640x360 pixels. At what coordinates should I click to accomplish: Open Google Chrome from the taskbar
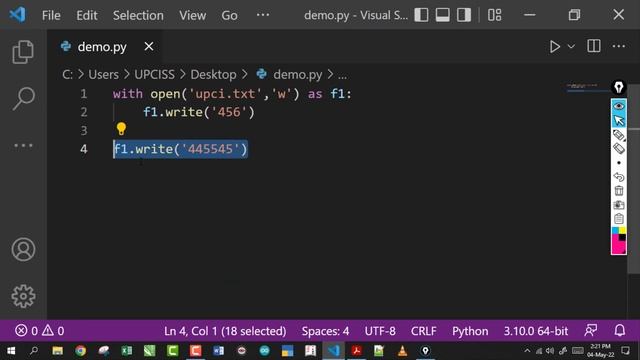tap(80, 351)
